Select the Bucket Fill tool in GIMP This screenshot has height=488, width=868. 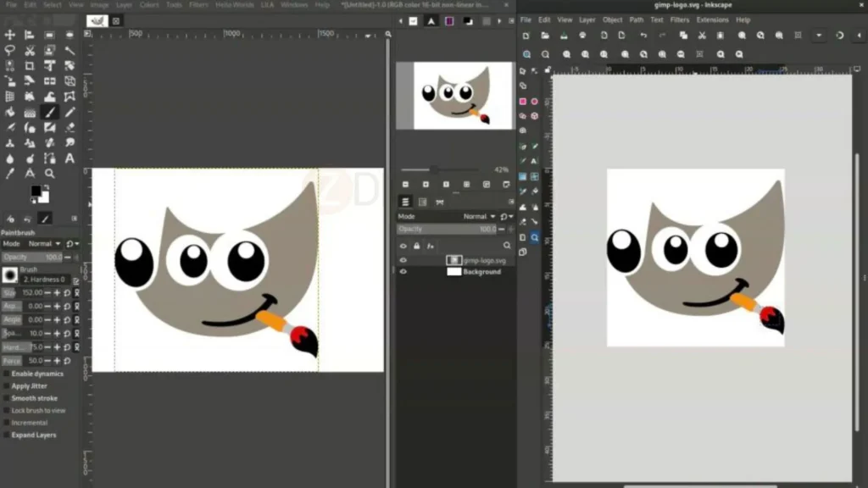tap(10, 113)
